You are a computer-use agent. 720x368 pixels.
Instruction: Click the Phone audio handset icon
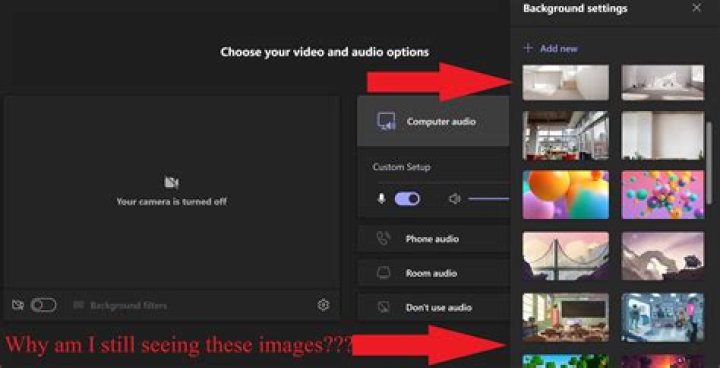[x=383, y=238]
